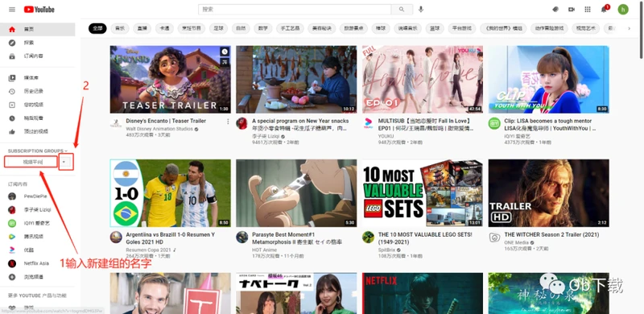Click the search magnifier button
Image resolution: width=644 pixels, height=314 pixels.
[401, 10]
